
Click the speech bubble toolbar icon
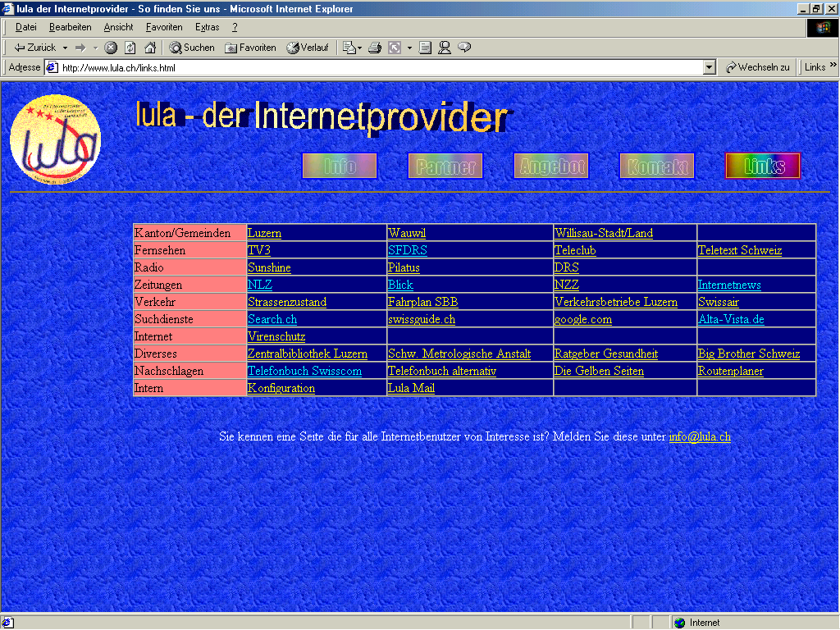464,48
